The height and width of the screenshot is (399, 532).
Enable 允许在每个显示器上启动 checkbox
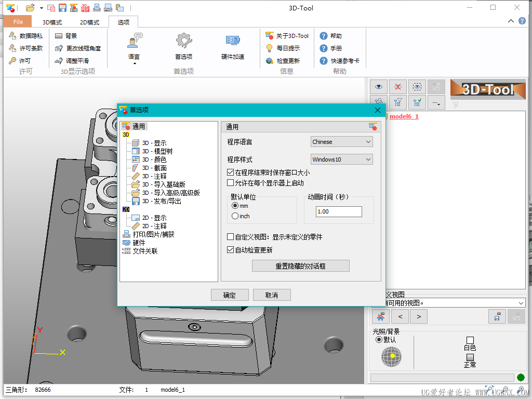[x=230, y=183]
